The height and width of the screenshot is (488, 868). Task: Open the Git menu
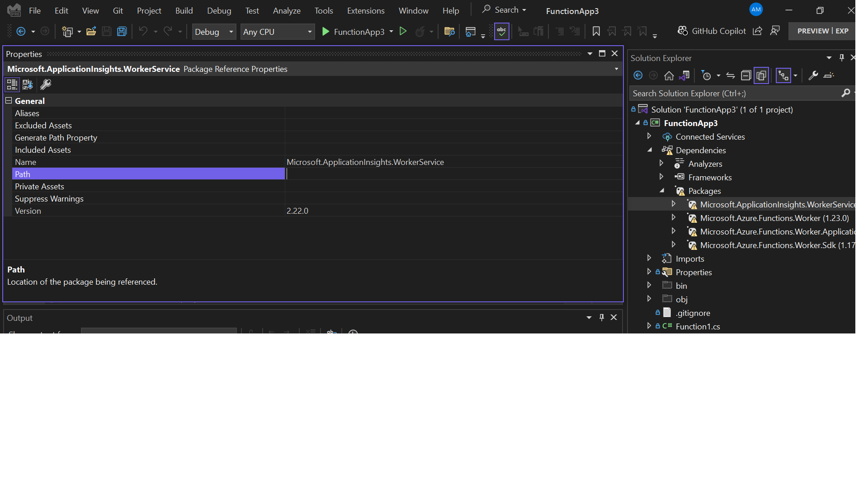tap(118, 10)
